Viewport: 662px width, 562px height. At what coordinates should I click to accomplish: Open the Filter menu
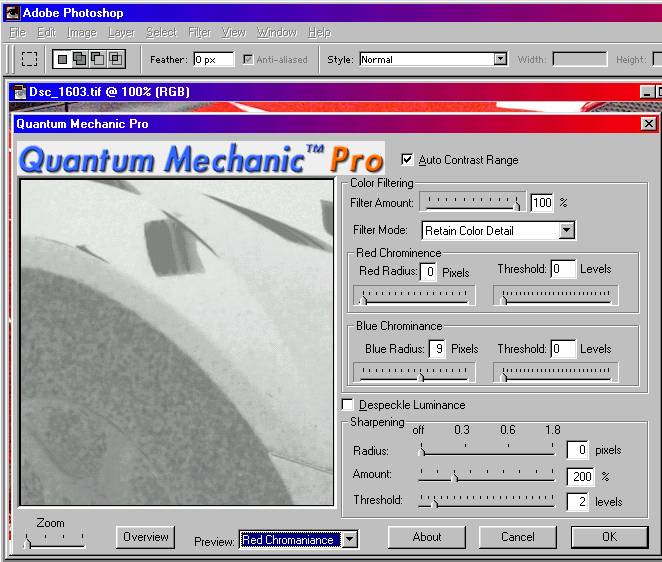pyautogui.click(x=199, y=33)
